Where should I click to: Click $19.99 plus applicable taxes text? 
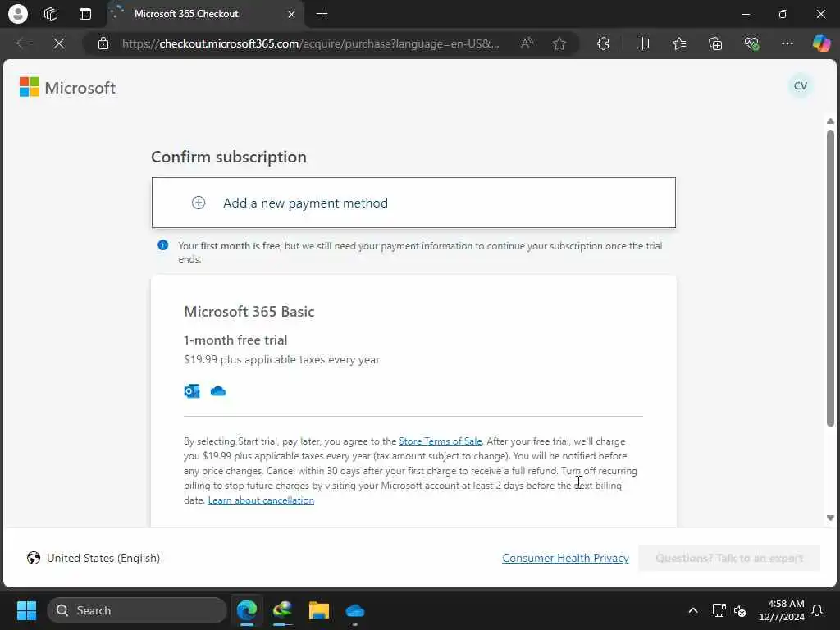click(x=282, y=359)
